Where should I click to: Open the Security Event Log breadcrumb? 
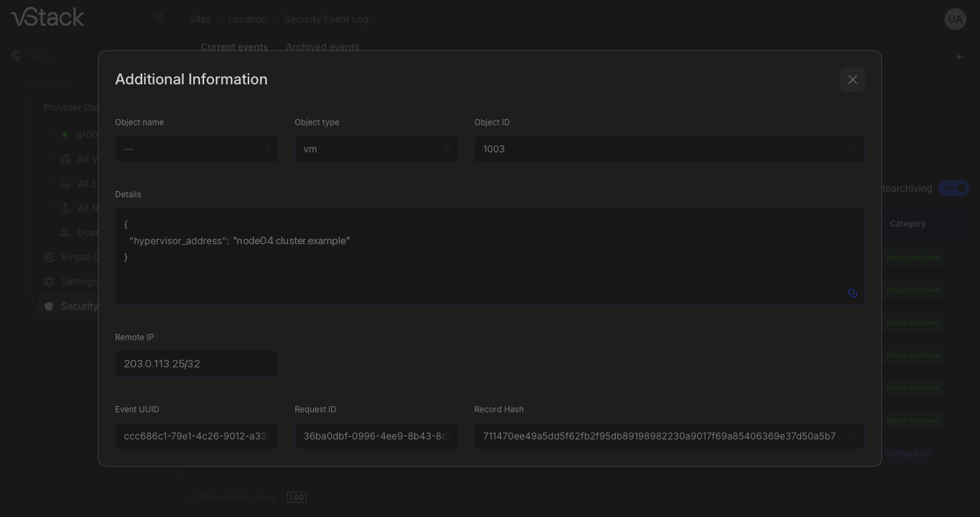(327, 19)
